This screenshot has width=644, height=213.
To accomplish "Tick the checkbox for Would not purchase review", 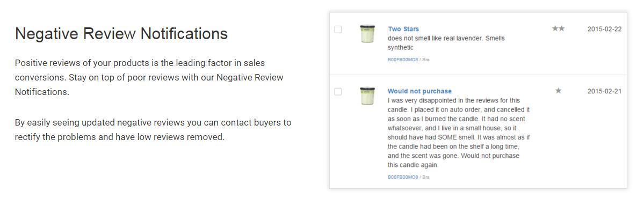I will coord(338,92).
